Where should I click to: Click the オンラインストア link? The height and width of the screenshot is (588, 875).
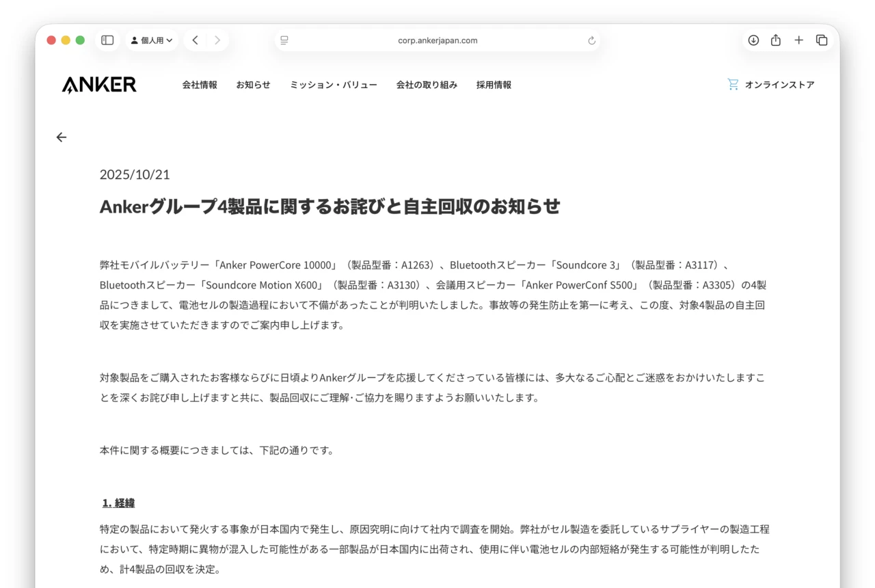(x=781, y=84)
